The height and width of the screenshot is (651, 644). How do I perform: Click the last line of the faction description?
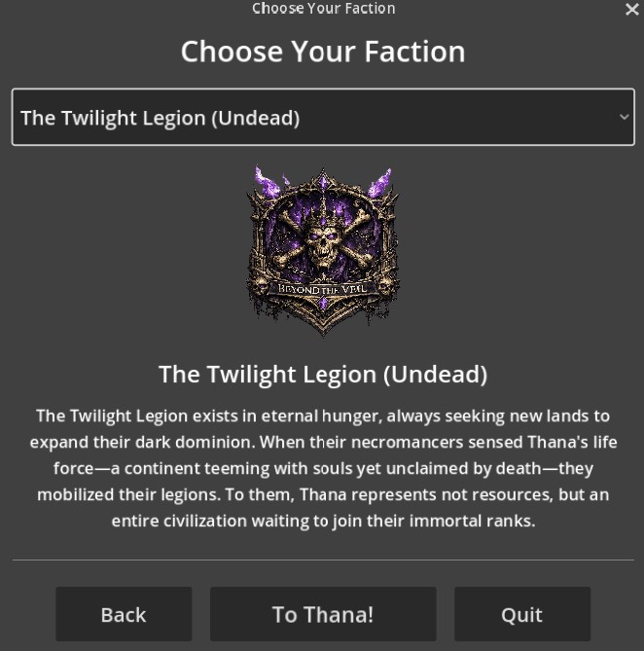[322, 521]
